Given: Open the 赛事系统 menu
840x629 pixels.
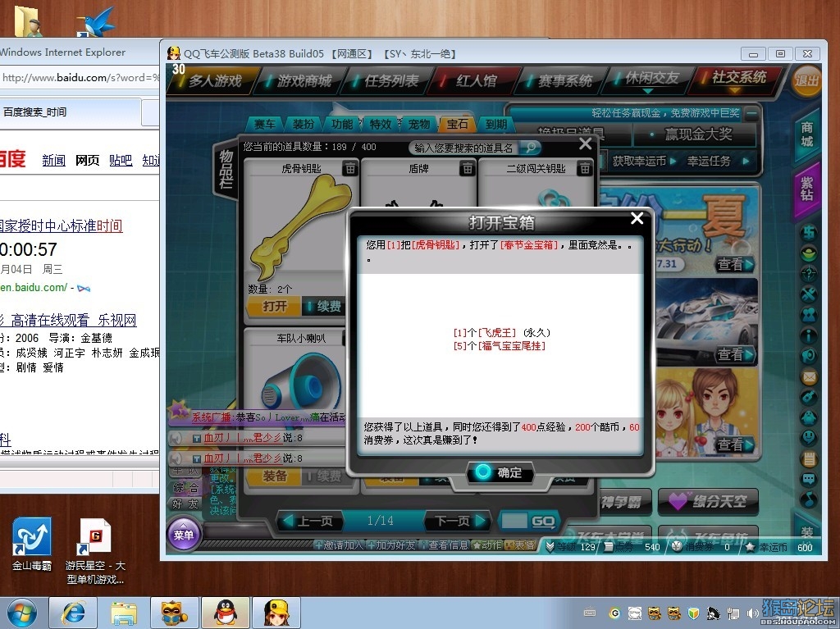Looking at the screenshot, I should pos(560,81).
